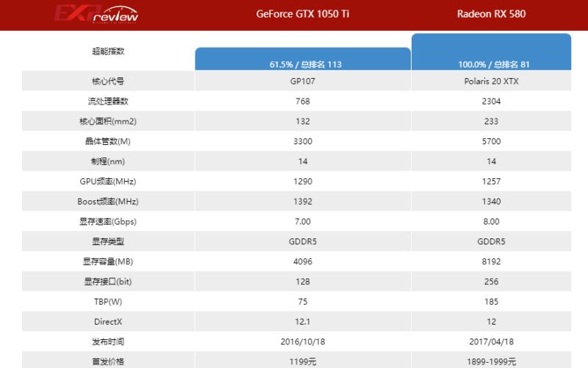This screenshot has height=368, width=588.
Task: Select the GP107 cell
Action: (303, 81)
